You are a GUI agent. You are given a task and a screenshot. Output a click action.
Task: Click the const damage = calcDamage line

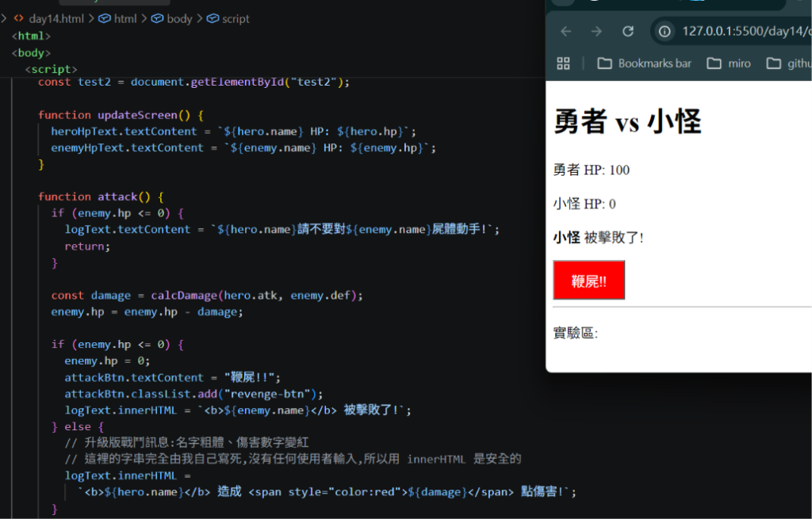tap(207, 296)
